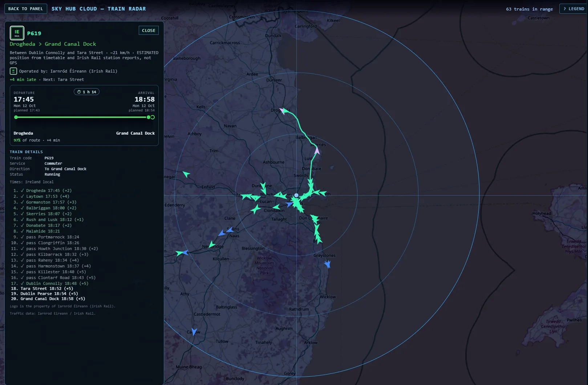Click the small operator logo near Iarnród Éireann
The image size is (588, 385).
click(13, 71)
